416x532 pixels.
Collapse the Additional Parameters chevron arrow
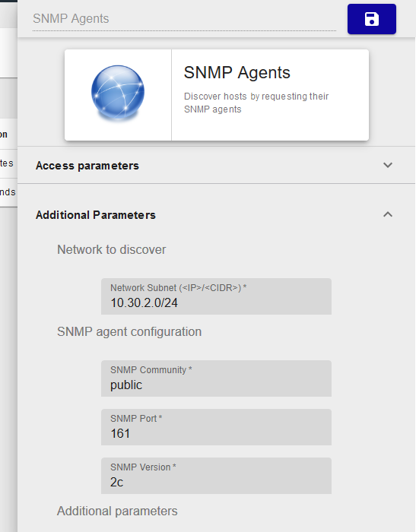coord(387,214)
